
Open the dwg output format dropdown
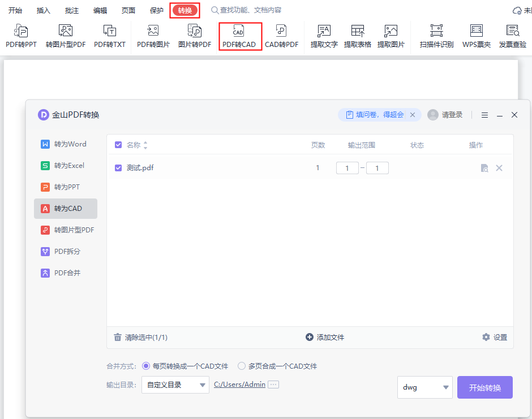[x=424, y=387]
